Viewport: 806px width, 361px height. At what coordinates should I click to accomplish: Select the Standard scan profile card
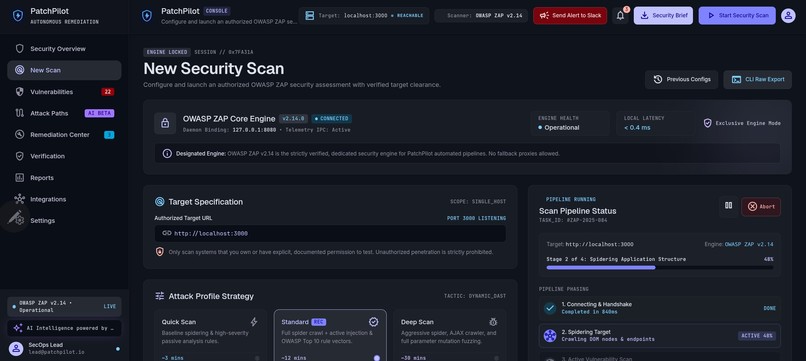(330, 335)
